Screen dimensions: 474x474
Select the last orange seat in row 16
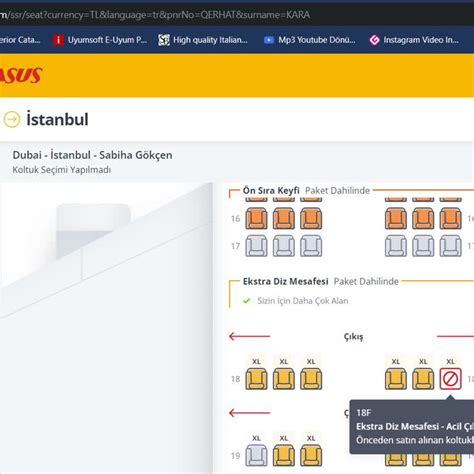(x=450, y=219)
